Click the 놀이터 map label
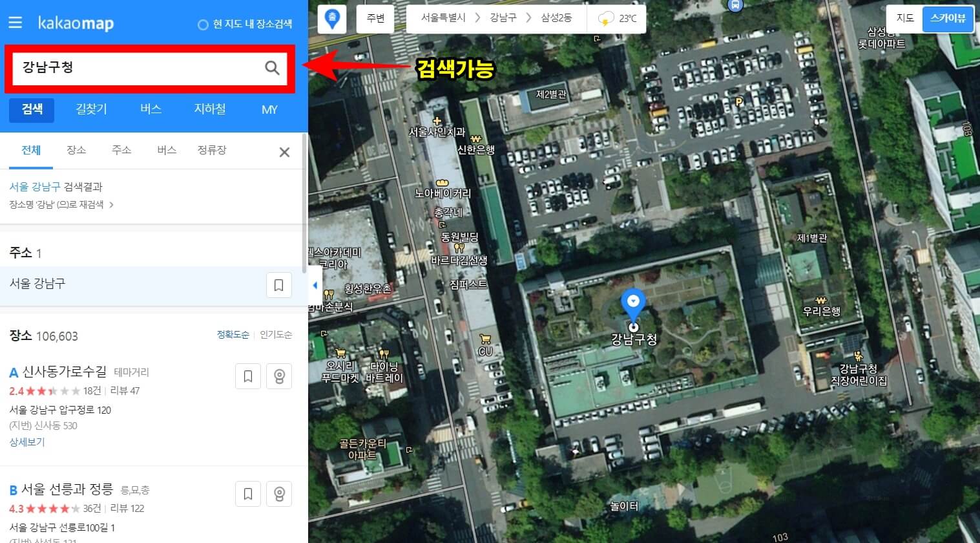 click(x=624, y=506)
